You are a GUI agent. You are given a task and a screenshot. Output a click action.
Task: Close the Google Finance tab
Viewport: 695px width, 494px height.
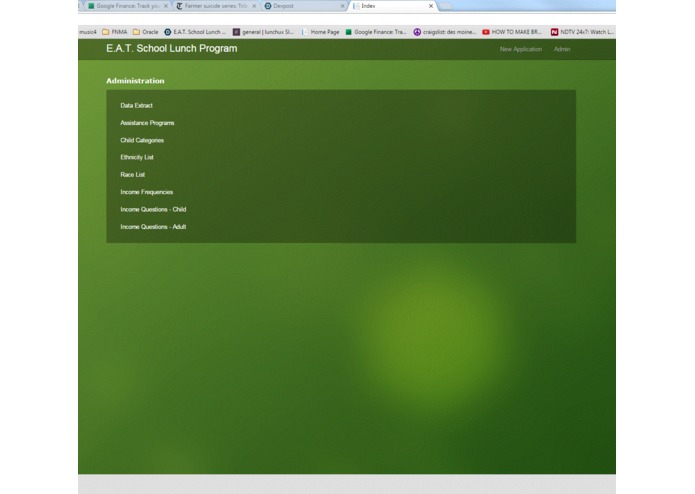(x=166, y=6)
